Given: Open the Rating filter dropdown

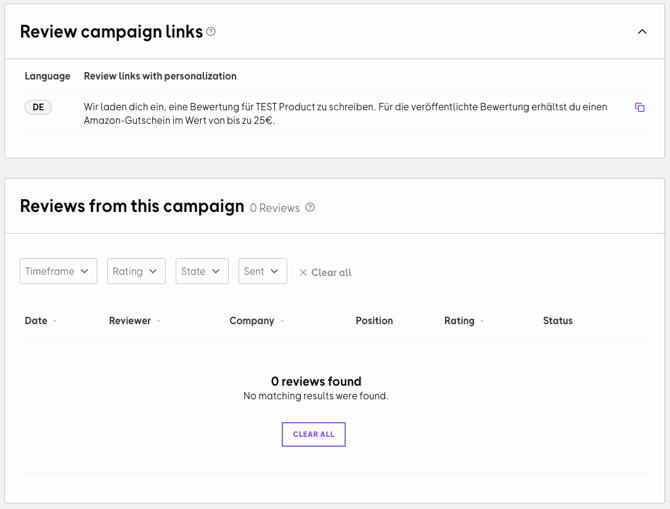Looking at the screenshot, I should 136,271.
